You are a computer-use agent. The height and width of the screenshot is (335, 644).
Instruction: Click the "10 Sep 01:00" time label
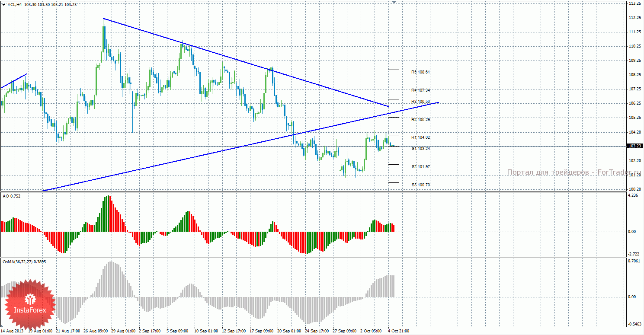pos(206,331)
